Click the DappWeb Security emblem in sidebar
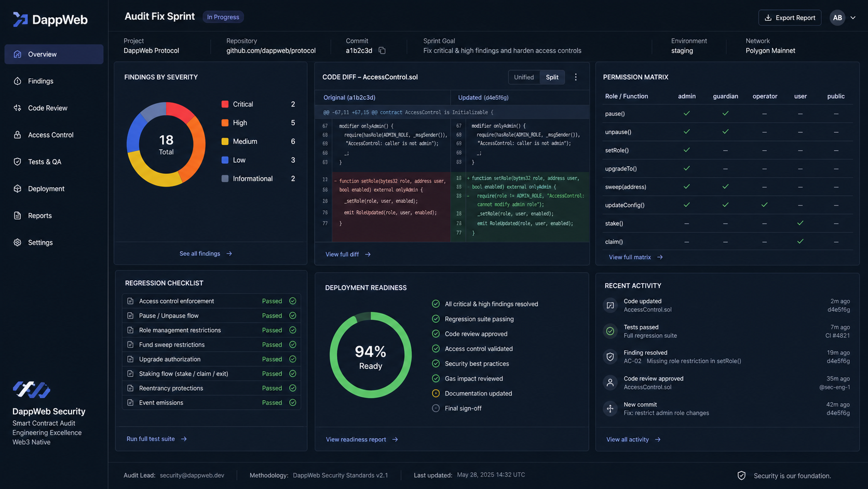Viewport: 868px width, 489px height. [x=32, y=390]
